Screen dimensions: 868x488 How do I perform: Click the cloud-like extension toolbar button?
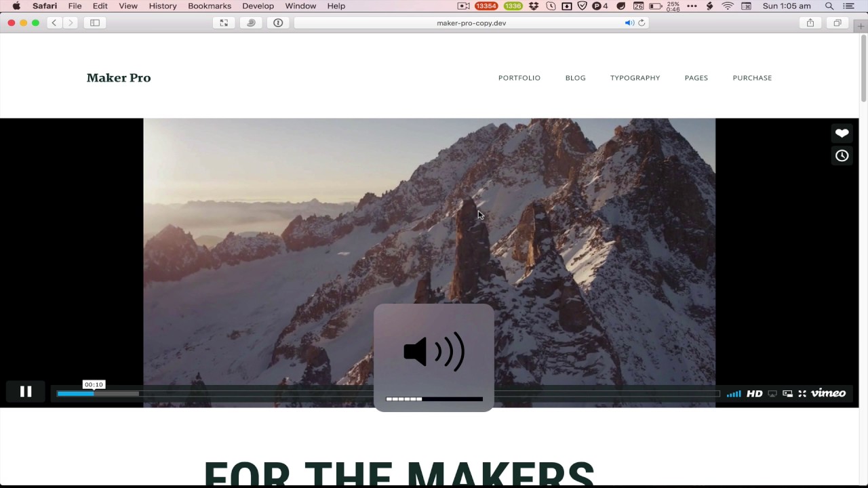251,23
